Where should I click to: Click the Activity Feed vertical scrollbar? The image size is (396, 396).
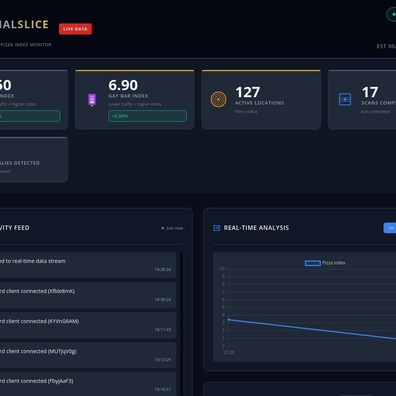[182, 323]
